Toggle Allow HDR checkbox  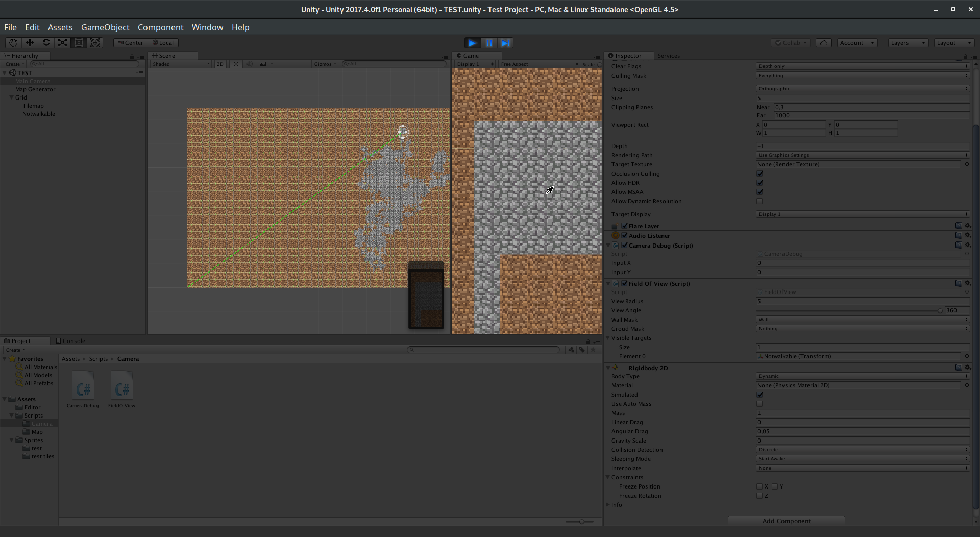tap(759, 183)
